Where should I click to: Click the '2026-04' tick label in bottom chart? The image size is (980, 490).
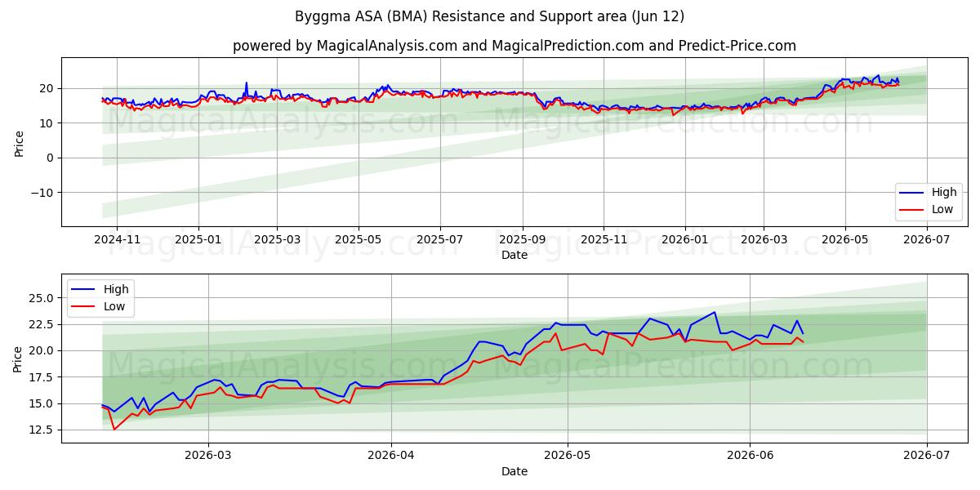click(391, 457)
